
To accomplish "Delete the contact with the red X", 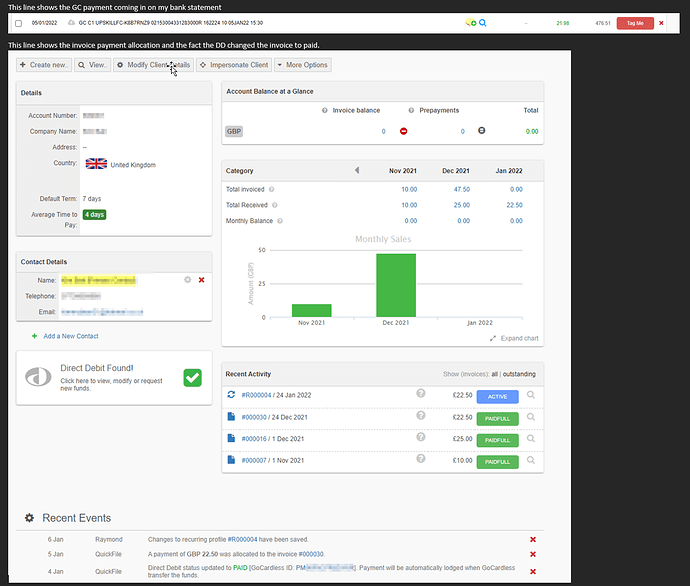I will (201, 280).
